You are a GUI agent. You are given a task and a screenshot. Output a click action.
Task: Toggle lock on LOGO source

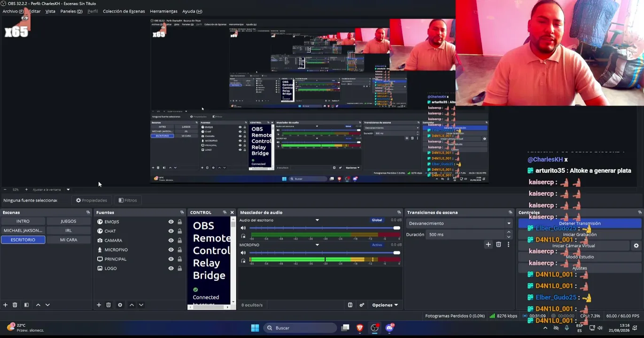pos(179,269)
